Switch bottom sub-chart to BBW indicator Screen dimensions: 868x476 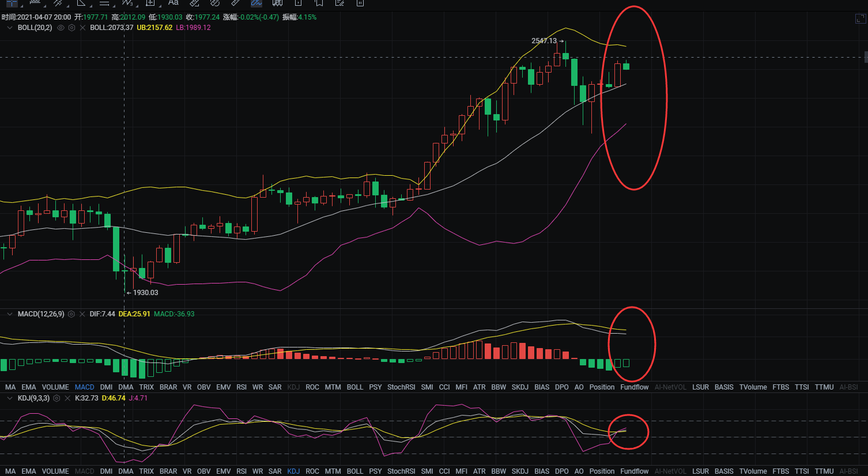[x=499, y=471]
